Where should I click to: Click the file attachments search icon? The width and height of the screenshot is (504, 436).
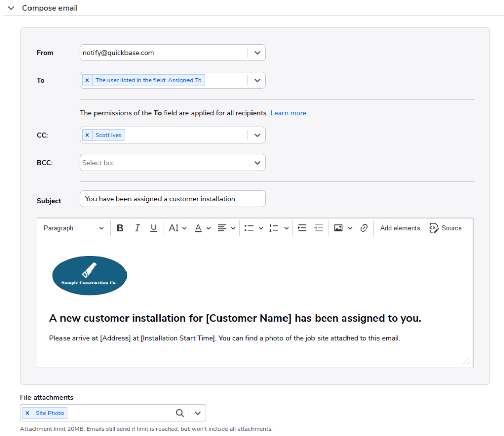[180, 413]
